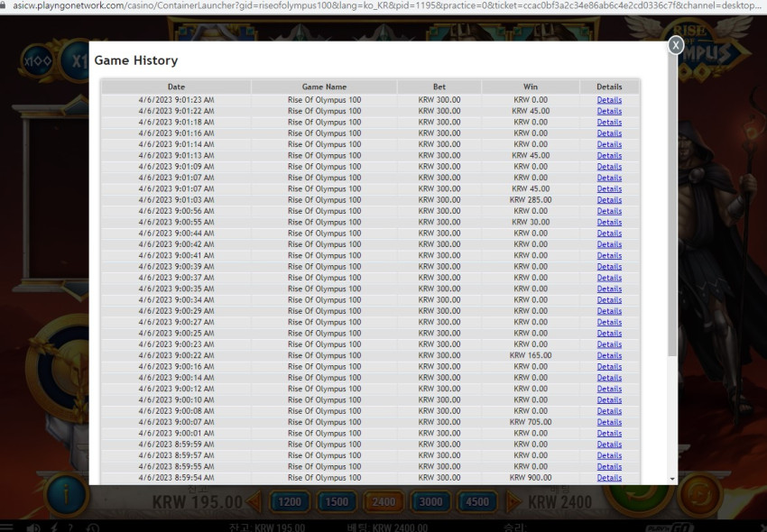Open the help question mark icon
This screenshot has width=767, height=532.
tap(71, 527)
